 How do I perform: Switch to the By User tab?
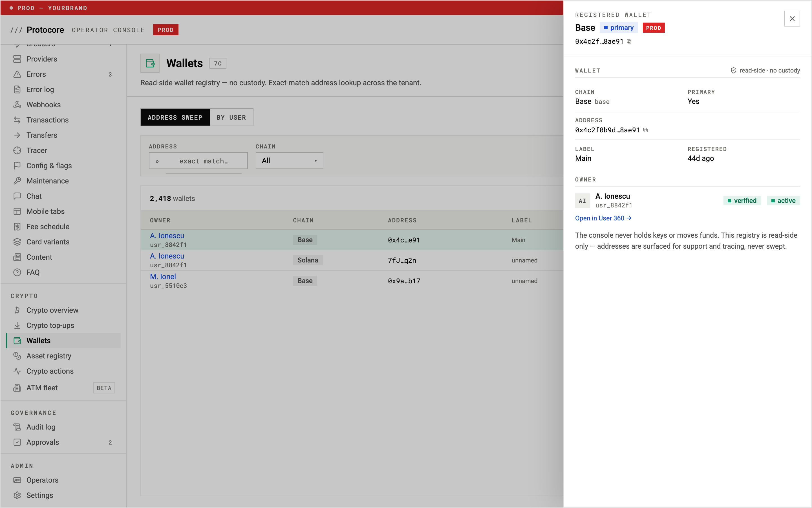point(231,117)
